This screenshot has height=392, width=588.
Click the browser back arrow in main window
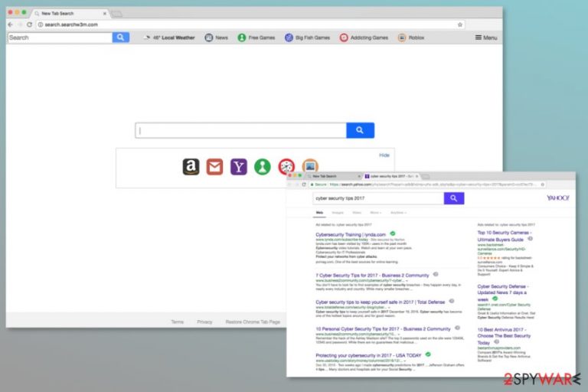[10, 24]
